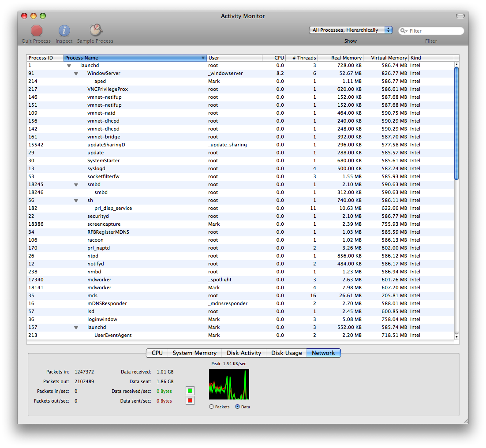486x448 pixels.
Task: Select the prl_naptd process row
Action: coord(240,248)
